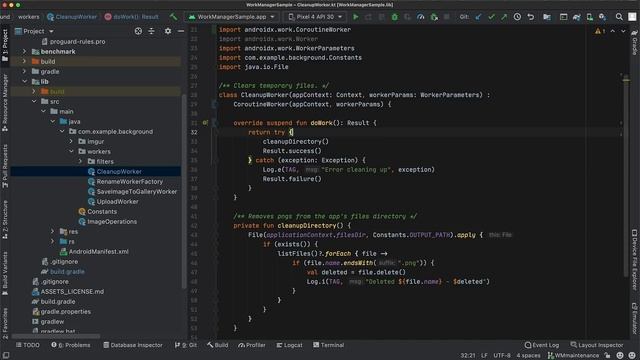Expand the benchmark folder
Image resolution: width=640 pixels, height=360 pixels.
click(24, 51)
